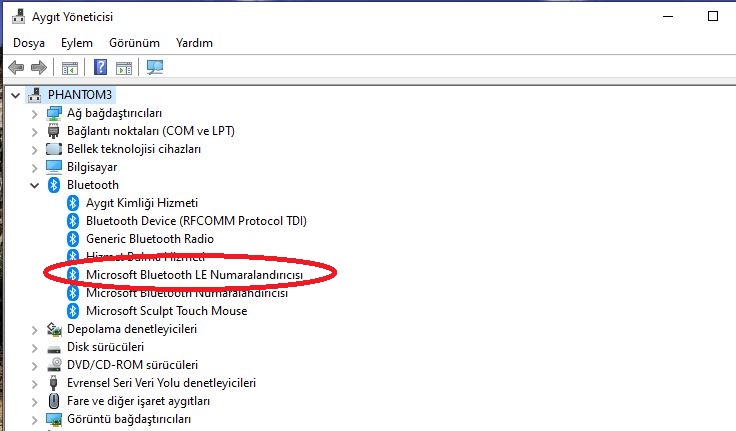Select DVD/CD-ROM sürücüleri label
Image resolution: width=736 pixels, height=431 pixels.
pos(132,365)
